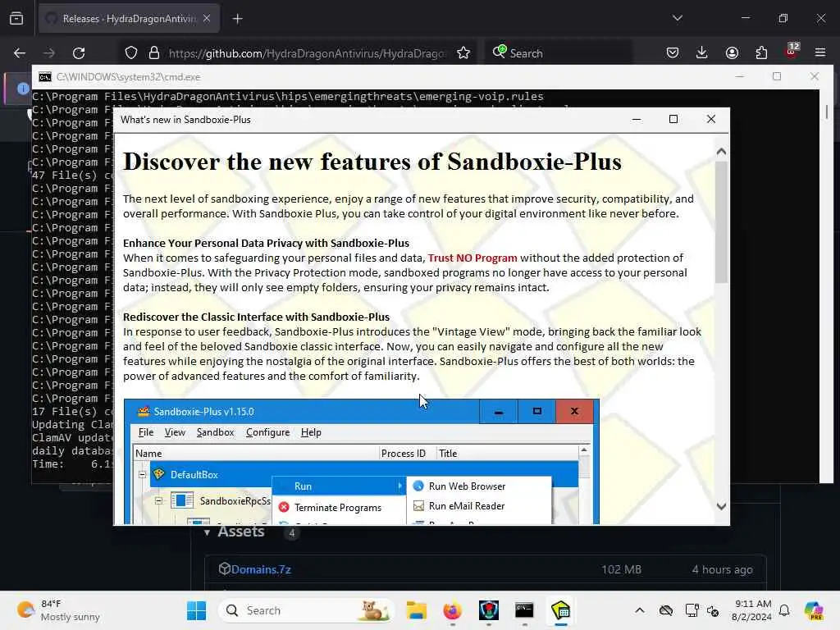Download the Domains.7z asset
This screenshot has height=630, width=840.
[x=261, y=569]
